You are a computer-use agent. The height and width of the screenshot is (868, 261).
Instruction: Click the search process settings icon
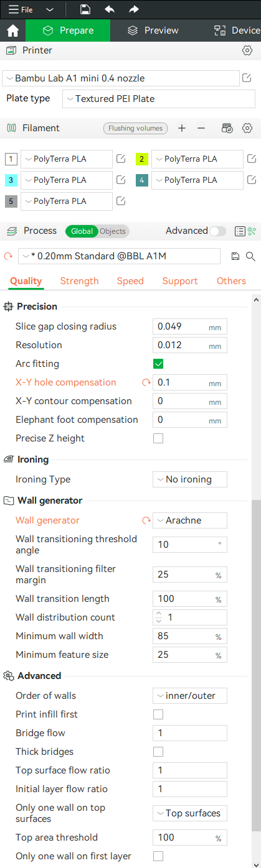250,256
